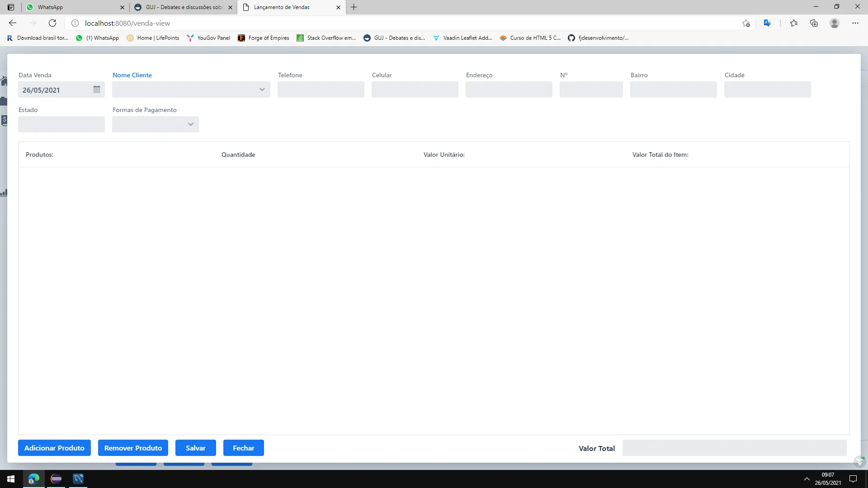Click the Salvar button
The image size is (868, 488).
coord(195,448)
